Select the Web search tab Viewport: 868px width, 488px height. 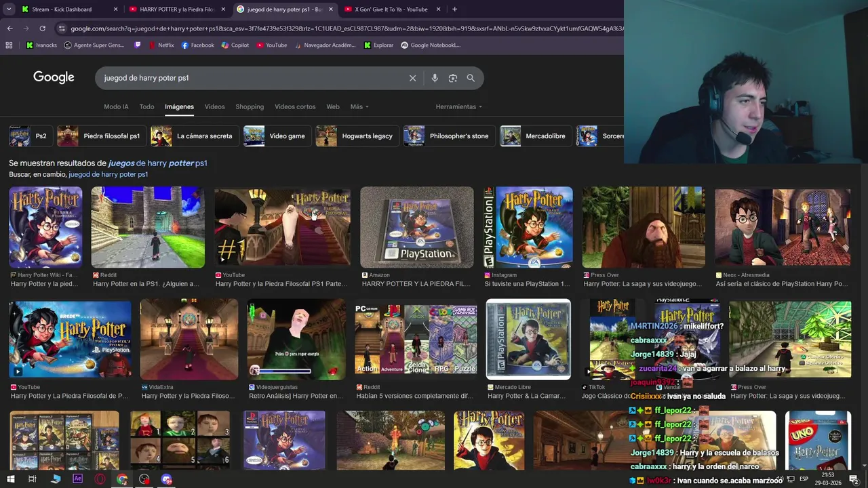(332, 106)
